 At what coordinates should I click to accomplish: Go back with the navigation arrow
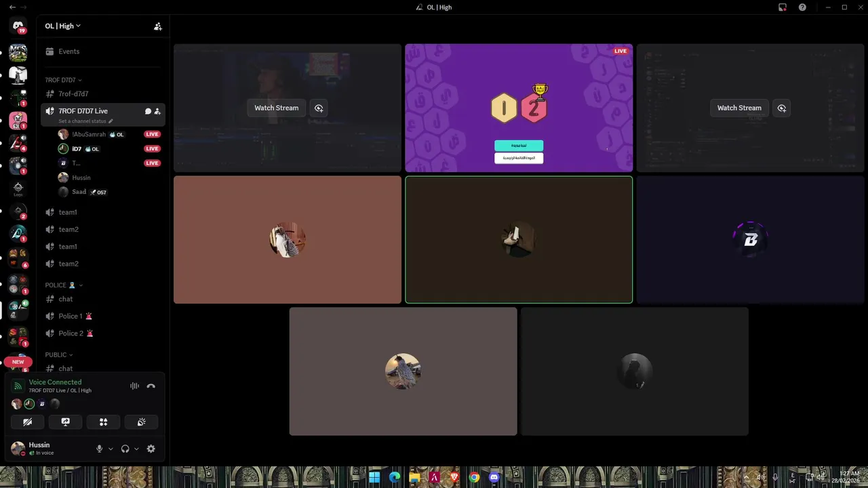[x=12, y=7]
